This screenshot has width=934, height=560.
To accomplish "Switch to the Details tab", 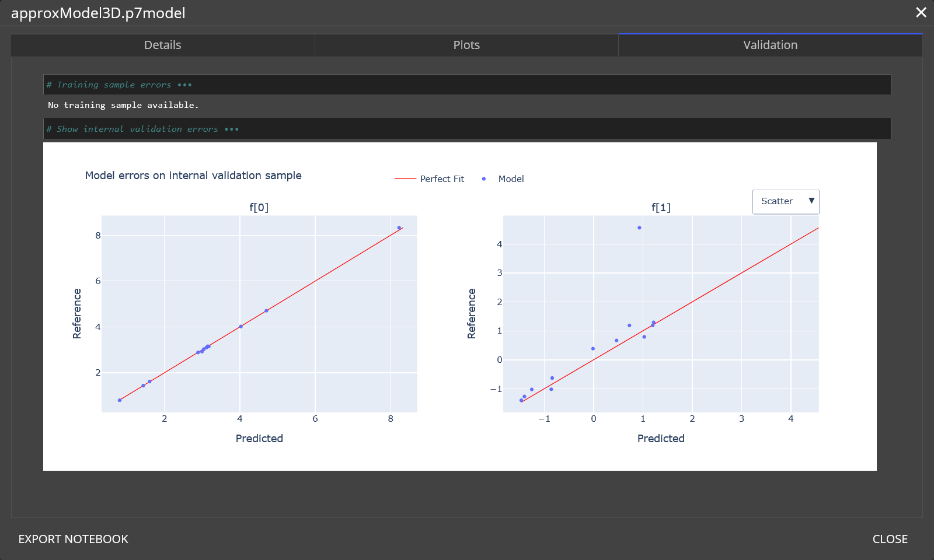I will 162,45.
